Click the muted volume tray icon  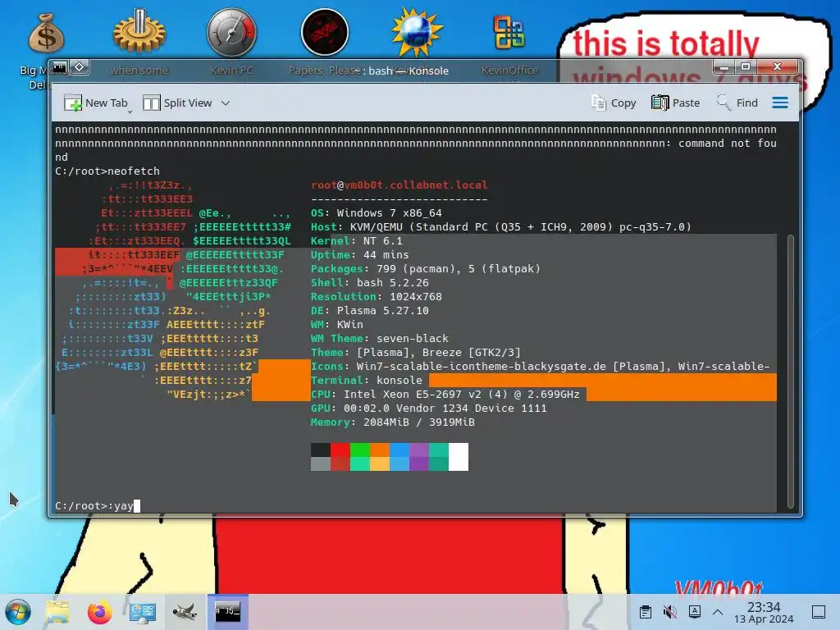coord(669,612)
